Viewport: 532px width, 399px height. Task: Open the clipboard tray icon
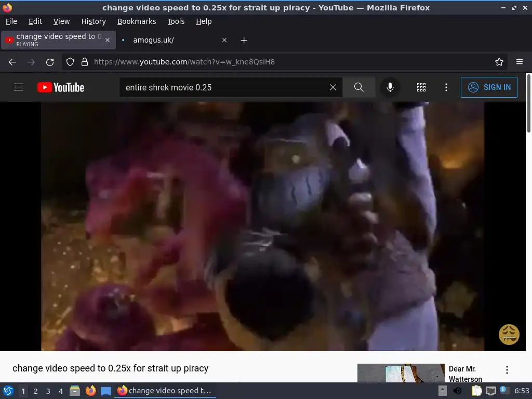[x=476, y=391]
